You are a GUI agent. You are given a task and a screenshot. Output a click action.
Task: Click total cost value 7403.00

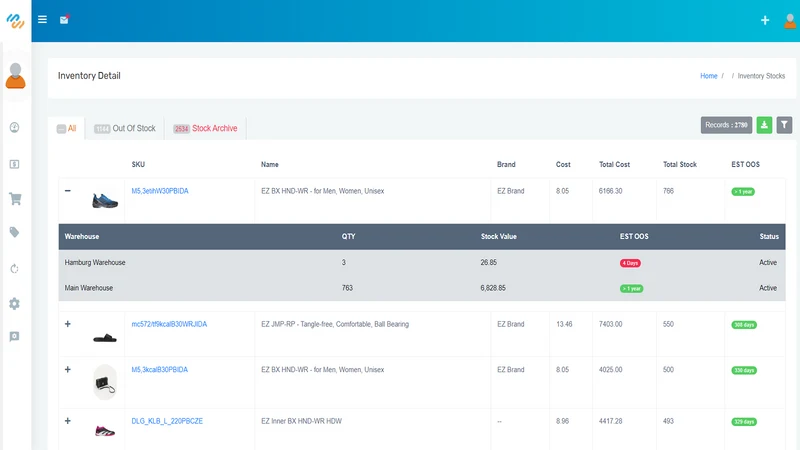pyautogui.click(x=610, y=324)
